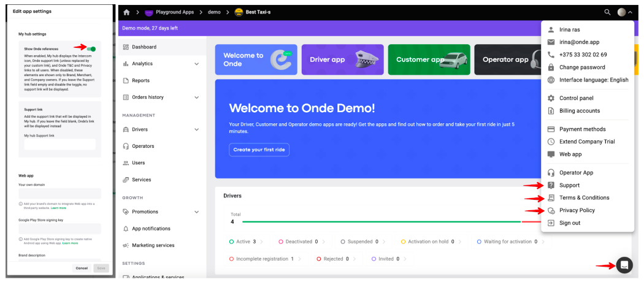Click the Home icon in breadcrumb bar
644x282 pixels.
click(x=126, y=12)
